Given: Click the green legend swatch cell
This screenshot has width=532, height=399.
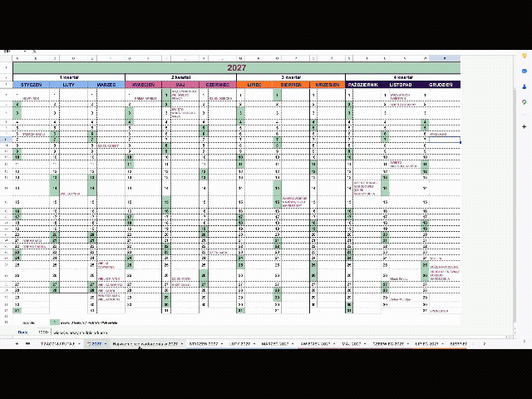Looking at the screenshot, I should pos(54,322).
